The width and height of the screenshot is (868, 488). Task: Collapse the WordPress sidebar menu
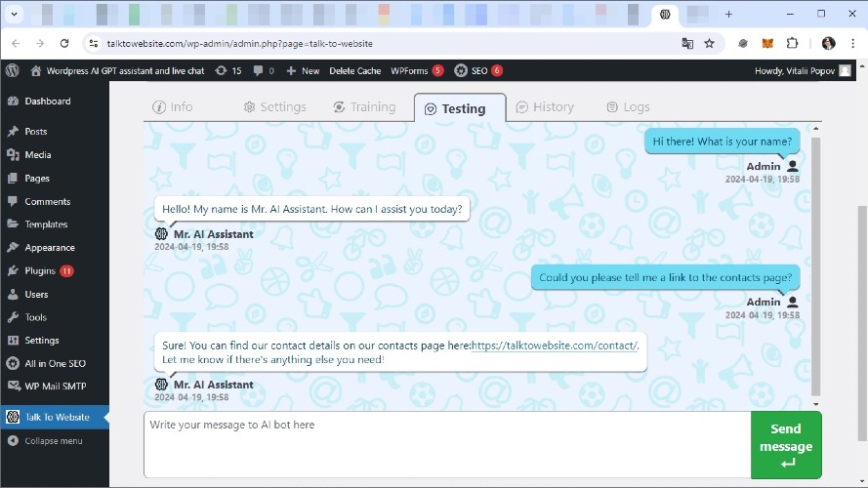(x=45, y=441)
